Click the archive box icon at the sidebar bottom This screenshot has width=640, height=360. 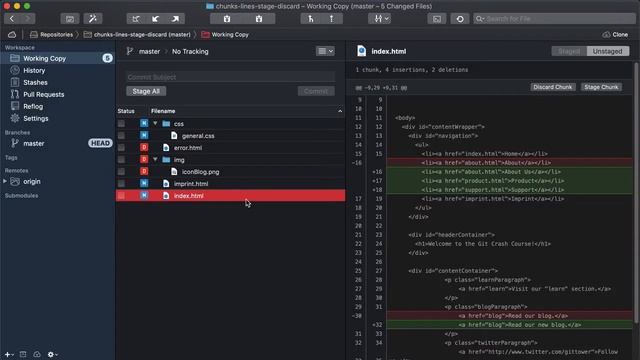pos(23,354)
